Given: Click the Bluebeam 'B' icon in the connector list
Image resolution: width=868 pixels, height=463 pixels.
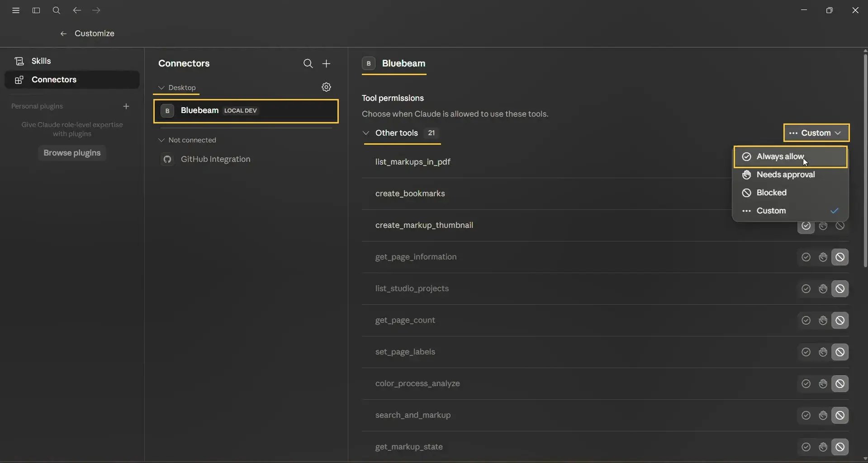Looking at the screenshot, I should (167, 111).
